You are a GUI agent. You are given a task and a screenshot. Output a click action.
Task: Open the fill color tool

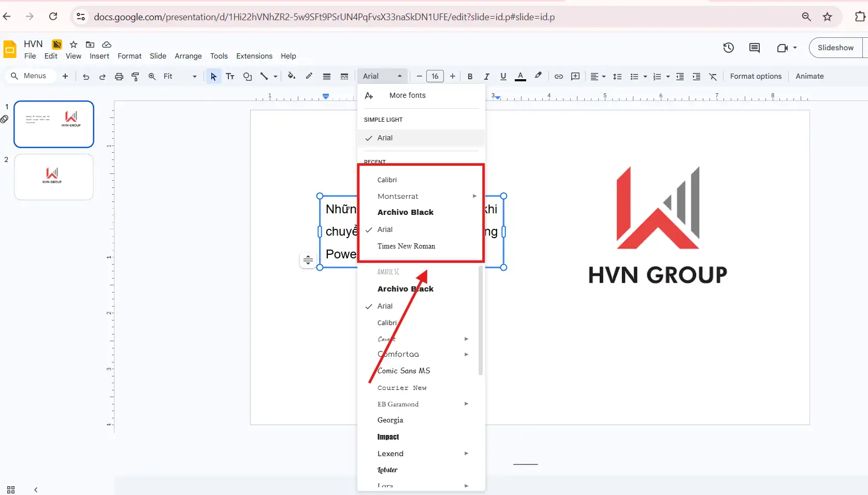292,76
